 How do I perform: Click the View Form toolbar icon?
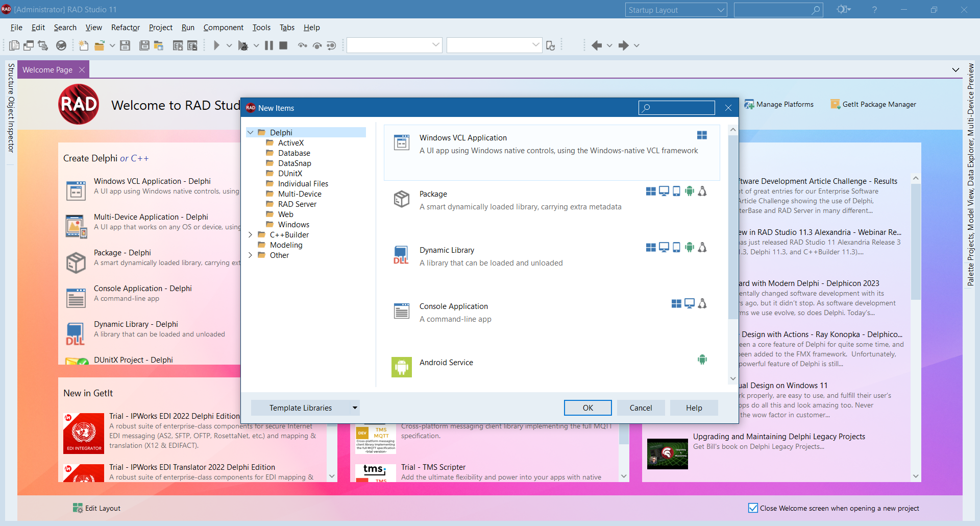click(x=29, y=45)
